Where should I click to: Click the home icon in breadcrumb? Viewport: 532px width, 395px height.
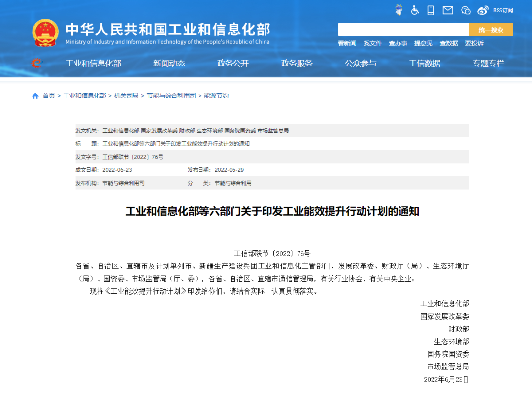(x=35, y=96)
